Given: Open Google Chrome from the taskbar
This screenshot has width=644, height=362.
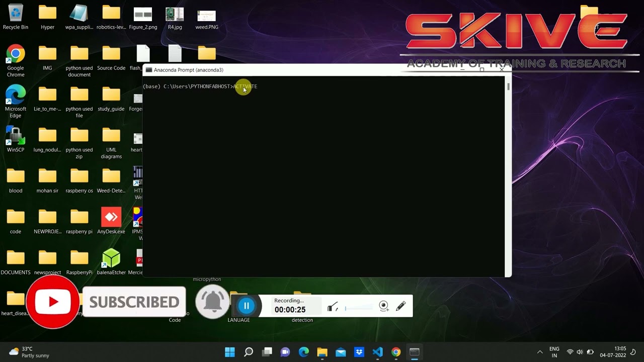Looking at the screenshot, I should pos(396,352).
